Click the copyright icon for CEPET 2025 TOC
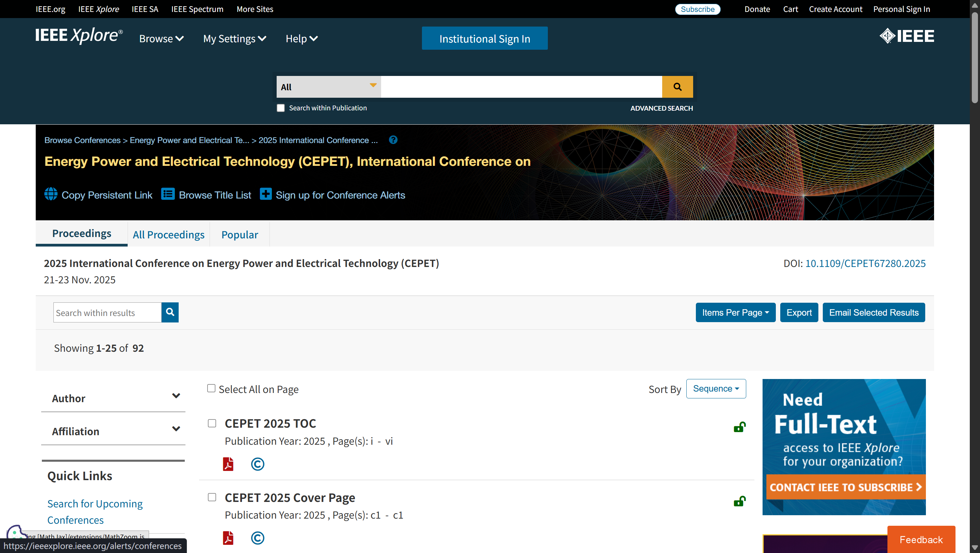This screenshot has width=980, height=553. pos(258,464)
